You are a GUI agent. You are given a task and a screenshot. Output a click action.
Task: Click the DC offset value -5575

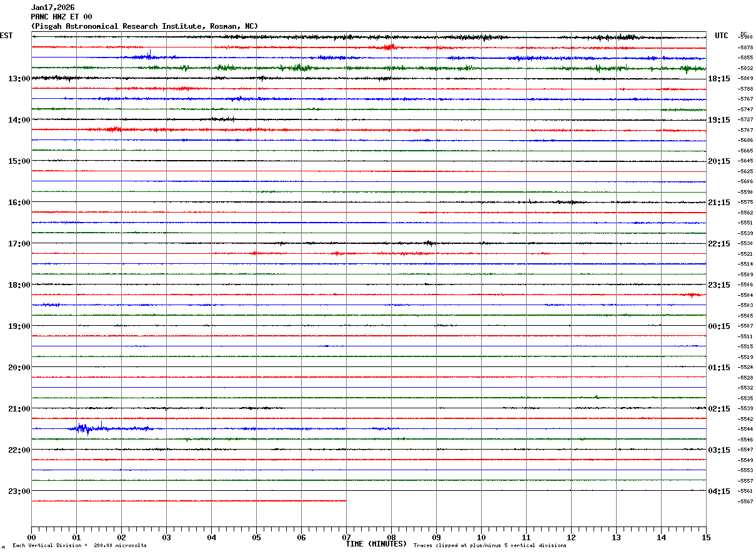[745, 202]
